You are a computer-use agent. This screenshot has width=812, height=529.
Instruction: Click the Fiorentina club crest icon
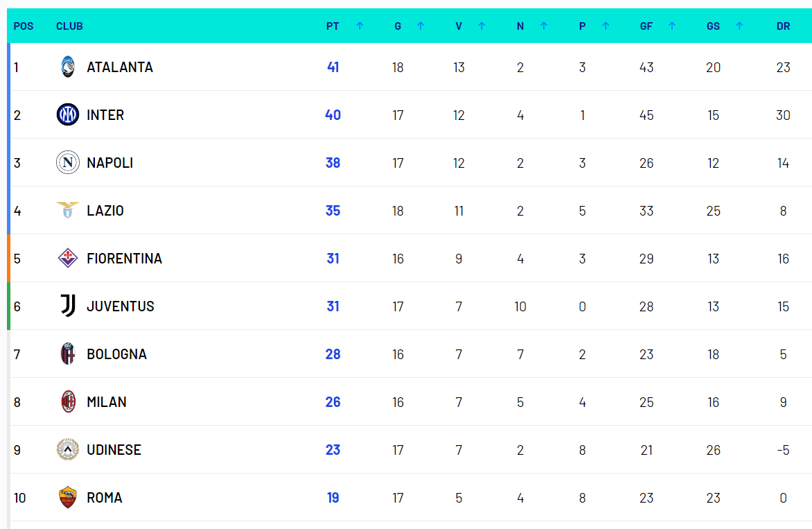(x=68, y=259)
